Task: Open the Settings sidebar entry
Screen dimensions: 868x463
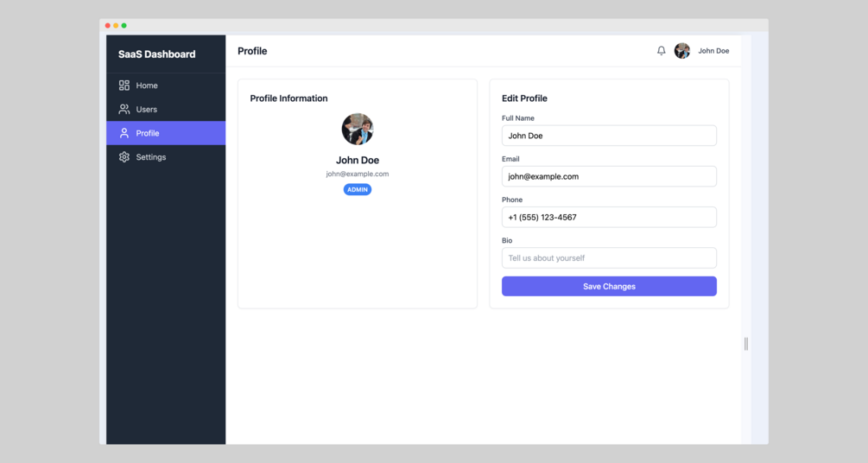Action: (x=166, y=156)
